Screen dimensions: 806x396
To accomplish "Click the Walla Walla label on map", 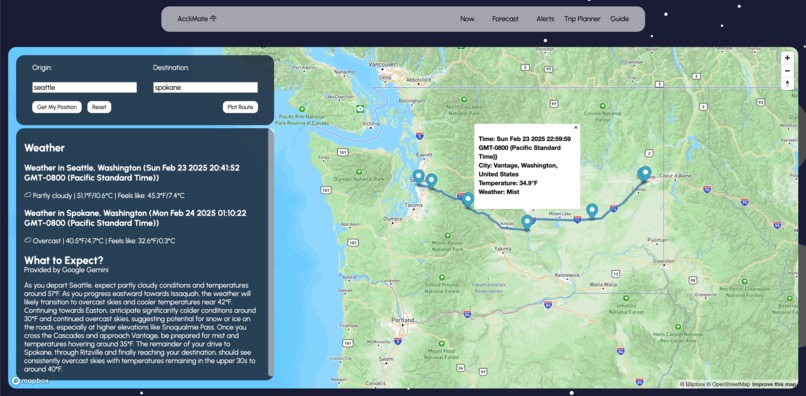I will [603, 284].
